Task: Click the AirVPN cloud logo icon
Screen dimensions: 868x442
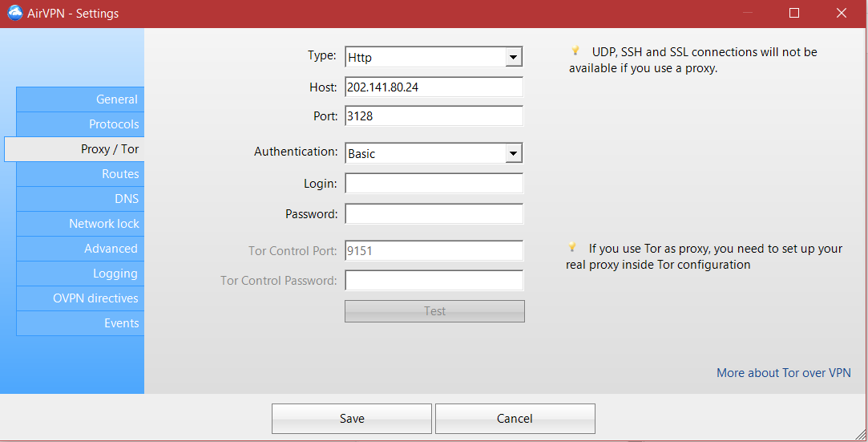Action: tap(15, 13)
